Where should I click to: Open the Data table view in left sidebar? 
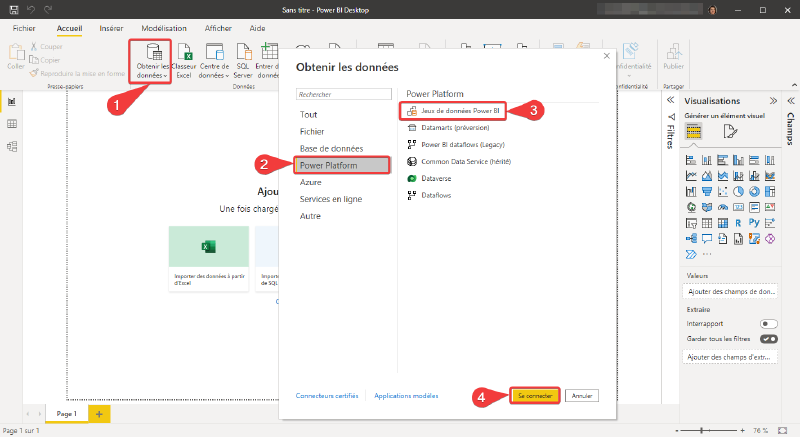pyautogui.click(x=12, y=124)
